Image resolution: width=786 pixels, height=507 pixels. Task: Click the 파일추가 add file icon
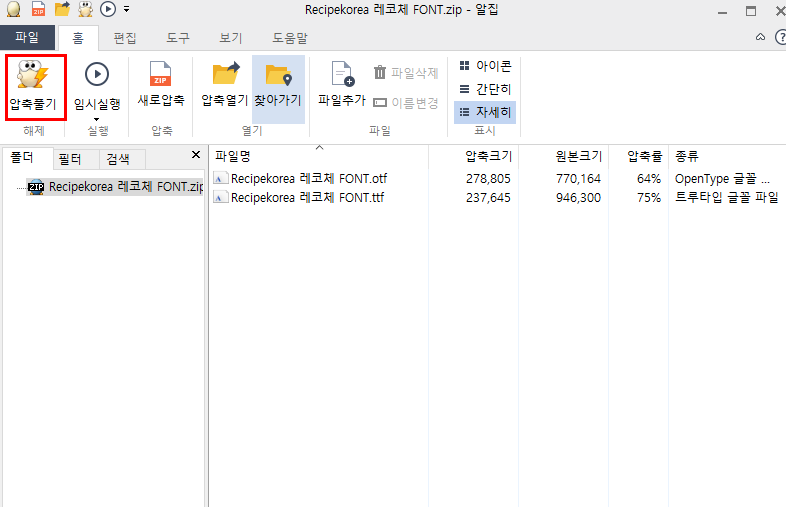pos(342,74)
